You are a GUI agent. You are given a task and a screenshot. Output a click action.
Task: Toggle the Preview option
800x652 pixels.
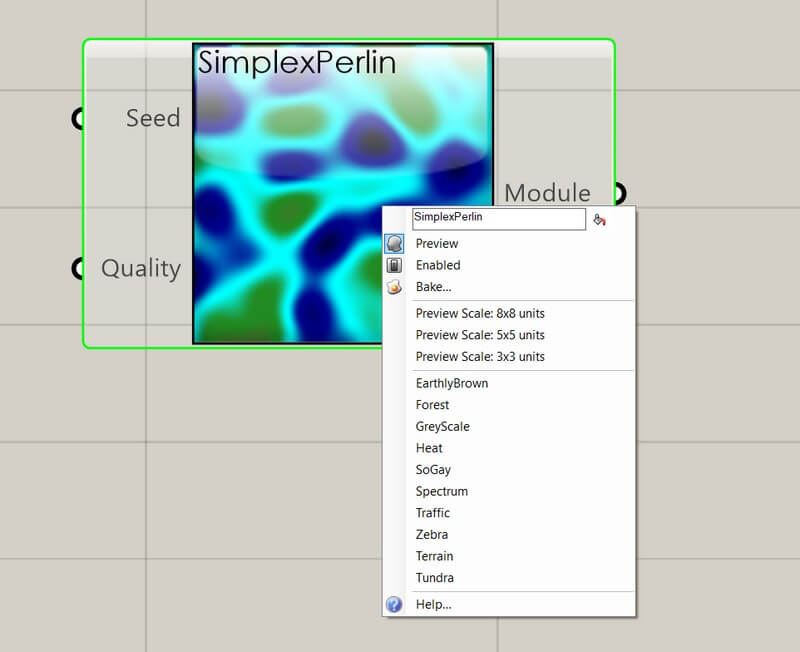point(437,243)
